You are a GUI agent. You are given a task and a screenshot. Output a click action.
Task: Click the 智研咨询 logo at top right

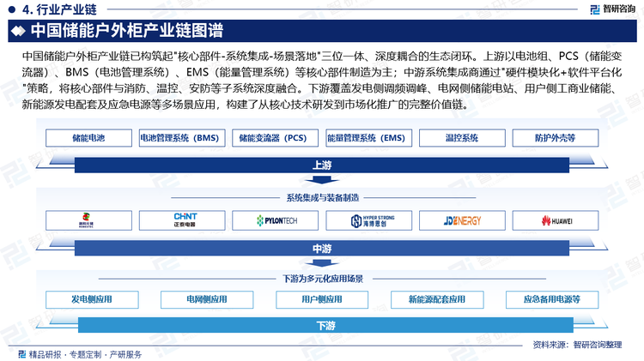pyautogui.click(x=612, y=9)
